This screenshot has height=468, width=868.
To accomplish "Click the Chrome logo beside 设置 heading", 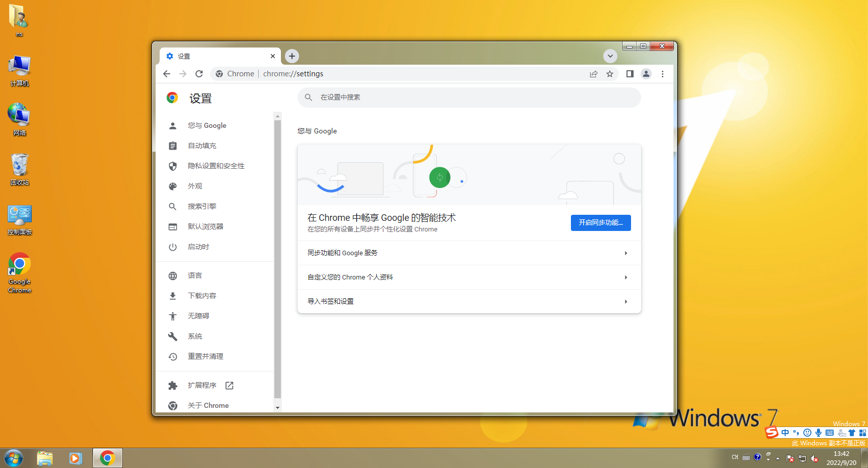I will pos(172,98).
